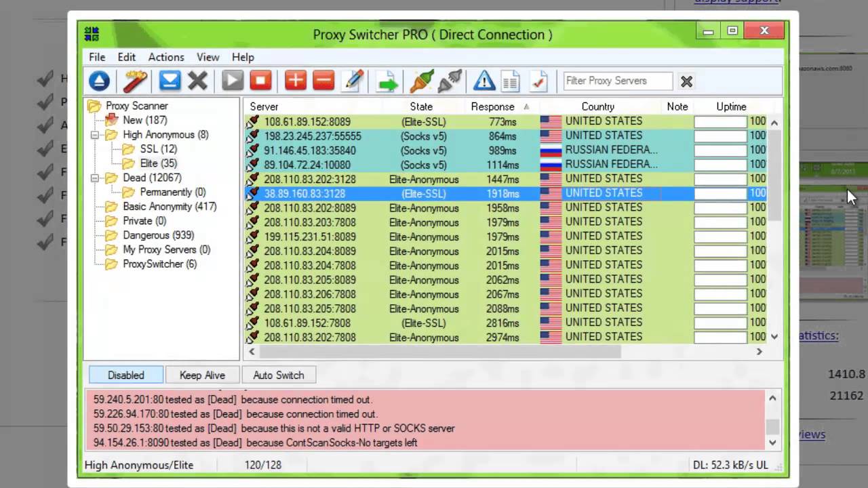Open the Edit menu
The height and width of the screenshot is (488, 868).
pos(127,57)
